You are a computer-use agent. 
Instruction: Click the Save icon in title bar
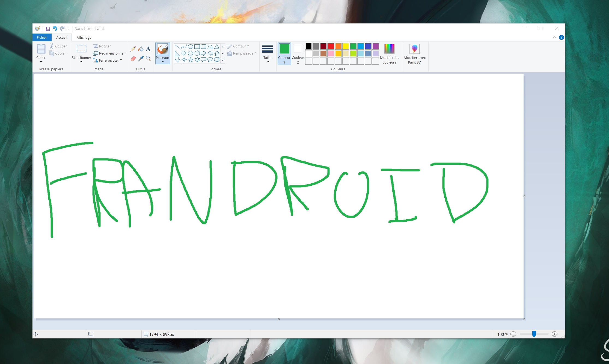pyautogui.click(x=48, y=29)
